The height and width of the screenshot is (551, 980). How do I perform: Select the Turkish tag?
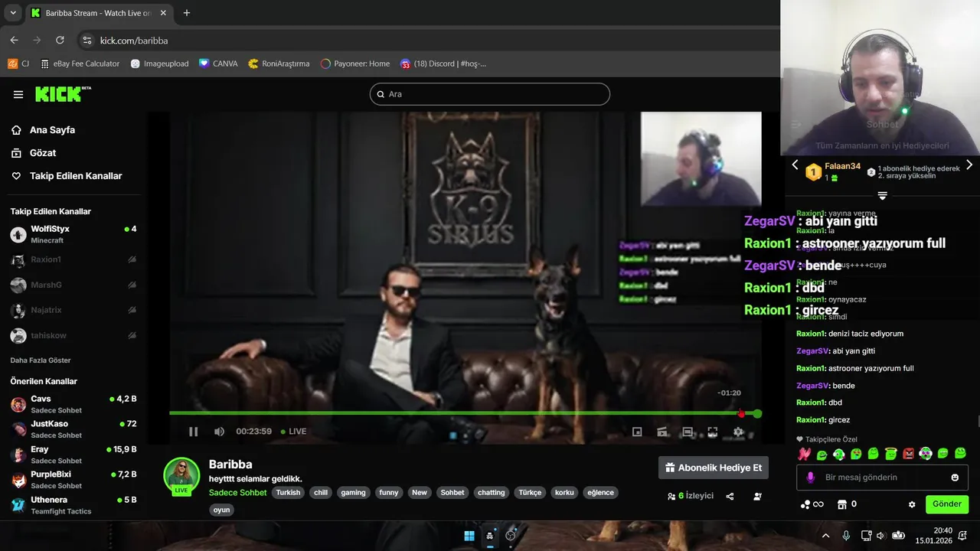(289, 493)
